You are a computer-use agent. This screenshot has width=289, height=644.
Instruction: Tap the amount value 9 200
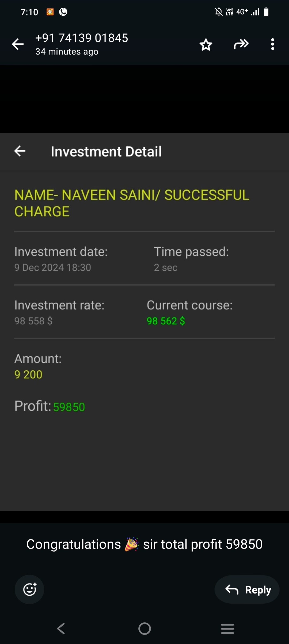pyautogui.click(x=28, y=374)
